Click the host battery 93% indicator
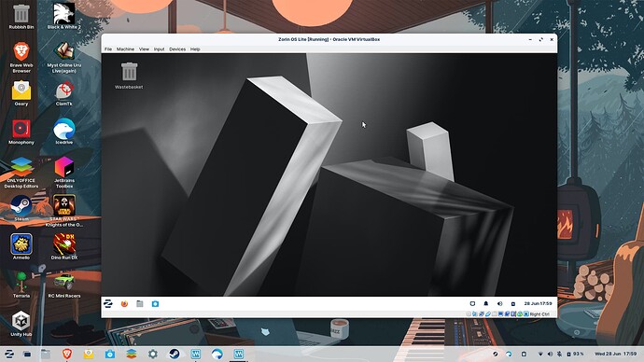The height and width of the screenshot is (362, 644). (575, 354)
